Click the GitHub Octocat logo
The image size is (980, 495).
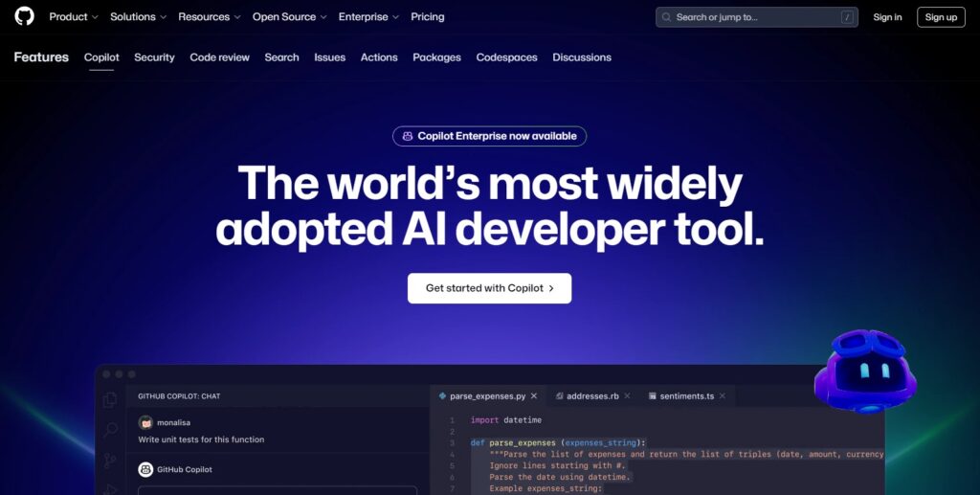coord(24,16)
